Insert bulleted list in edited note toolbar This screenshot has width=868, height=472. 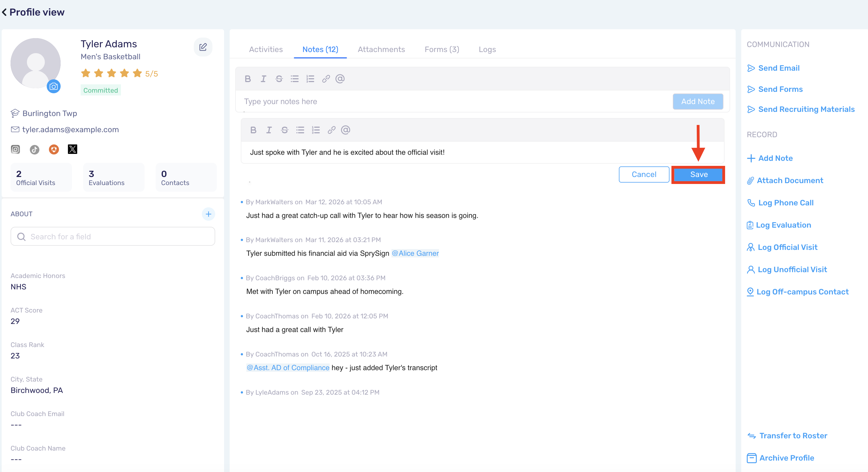point(300,130)
